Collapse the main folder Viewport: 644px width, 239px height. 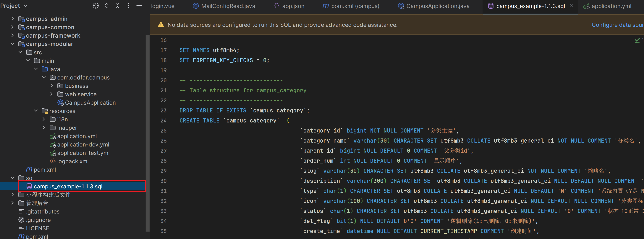coord(28,61)
